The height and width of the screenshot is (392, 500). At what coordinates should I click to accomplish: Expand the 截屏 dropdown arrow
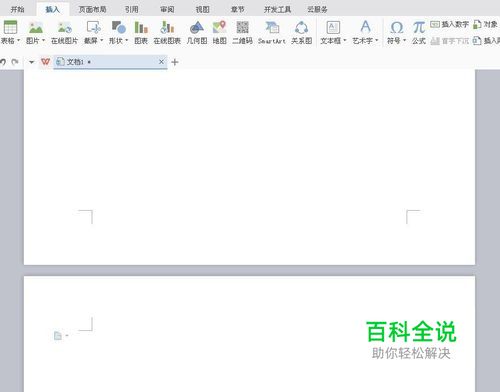(101, 40)
